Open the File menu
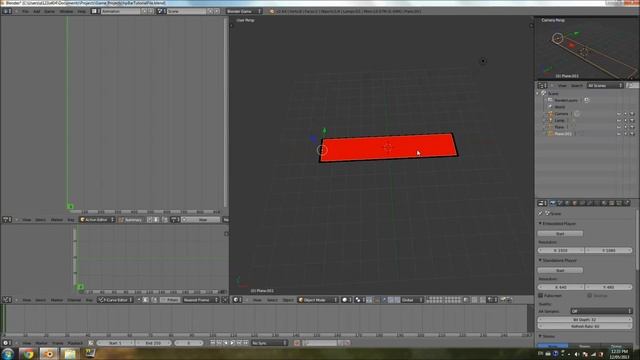 coord(25,11)
